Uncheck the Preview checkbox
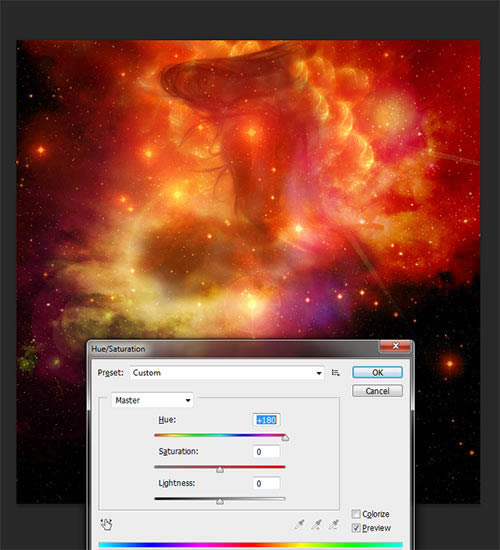 [356, 528]
